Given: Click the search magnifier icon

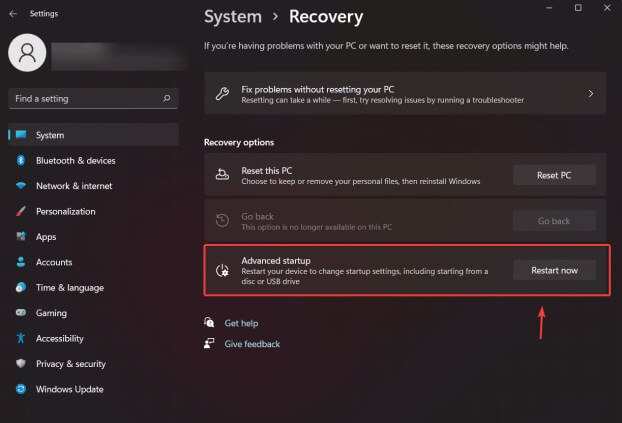Looking at the screenshot, I should (x=168, y=99).
